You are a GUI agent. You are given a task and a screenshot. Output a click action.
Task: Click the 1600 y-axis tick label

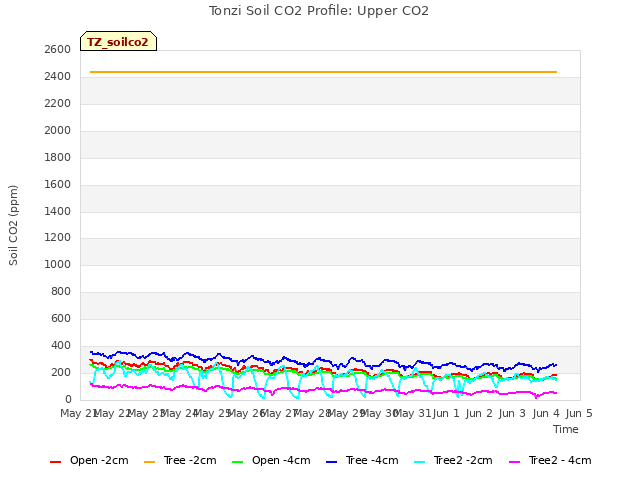click(x=58, y=184)
